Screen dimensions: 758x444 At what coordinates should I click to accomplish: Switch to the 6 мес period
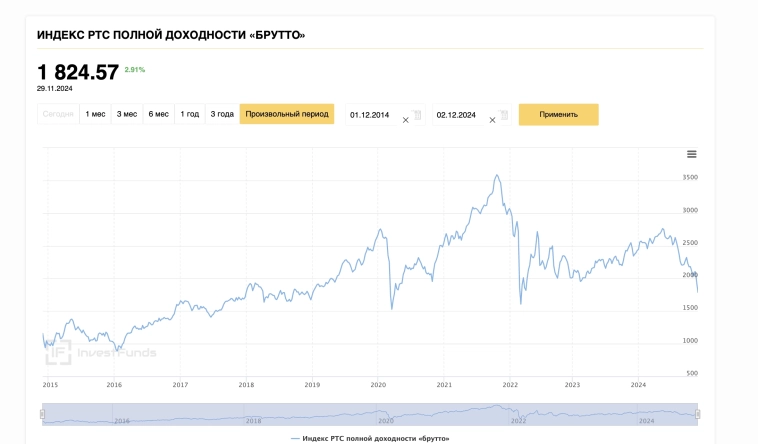click(x=158, y=114)
